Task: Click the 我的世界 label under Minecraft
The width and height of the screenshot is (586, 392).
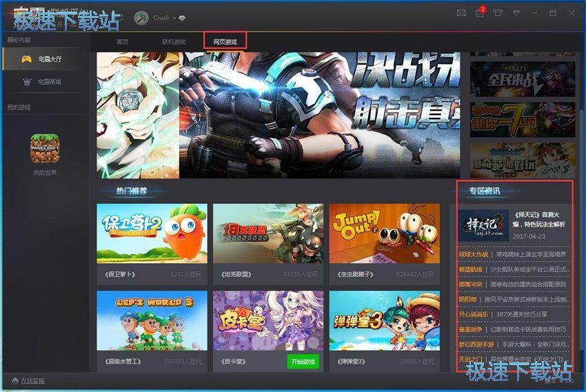Action: tap(45, 172)
